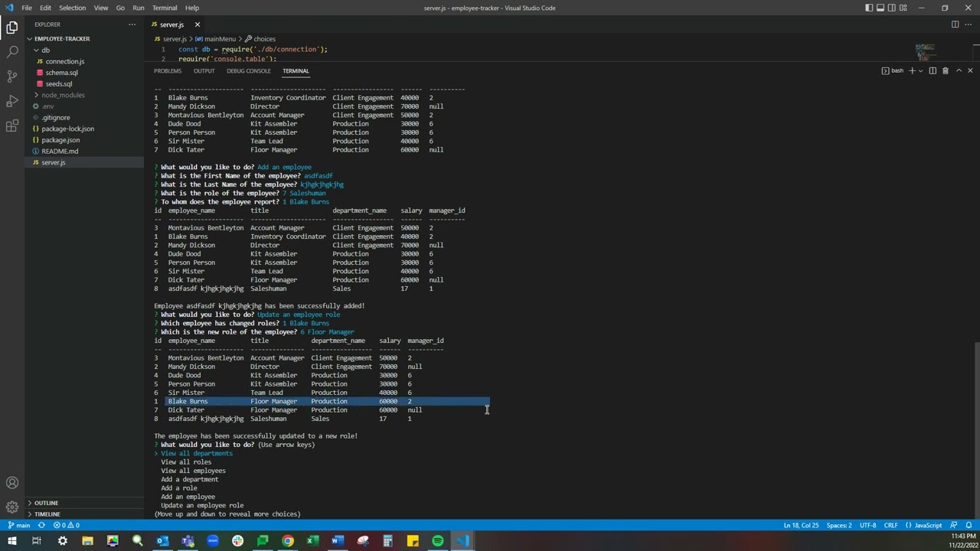Toggle bottom panel visibility
Viewport: 980px width, 551px height.
click(880, 8)
